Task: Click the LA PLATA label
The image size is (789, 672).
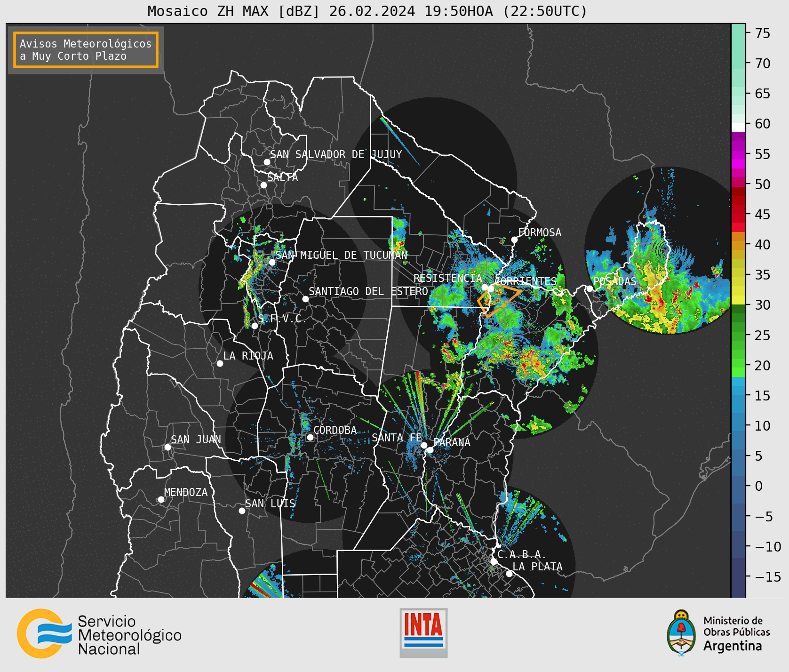Action: coord(537,567)
